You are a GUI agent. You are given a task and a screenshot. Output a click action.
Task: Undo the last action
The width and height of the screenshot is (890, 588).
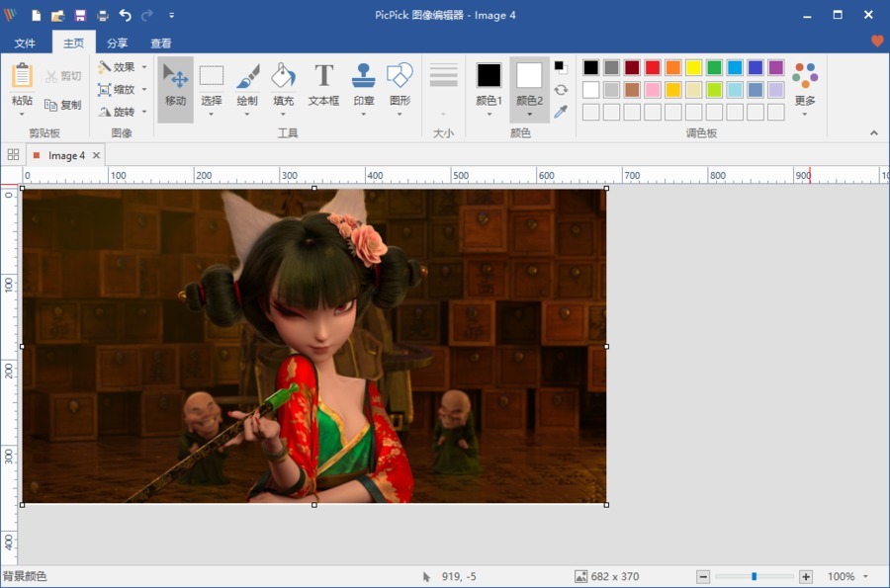point(125,15)
